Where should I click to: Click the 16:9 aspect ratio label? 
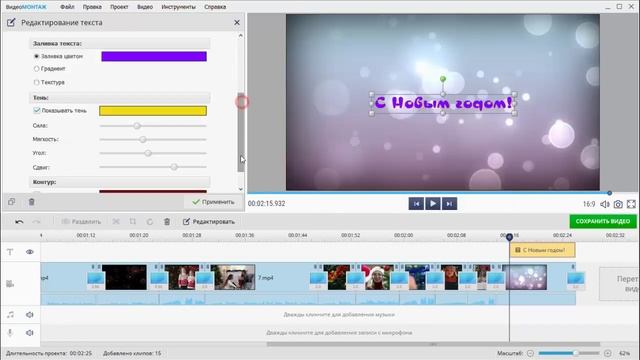589,204
